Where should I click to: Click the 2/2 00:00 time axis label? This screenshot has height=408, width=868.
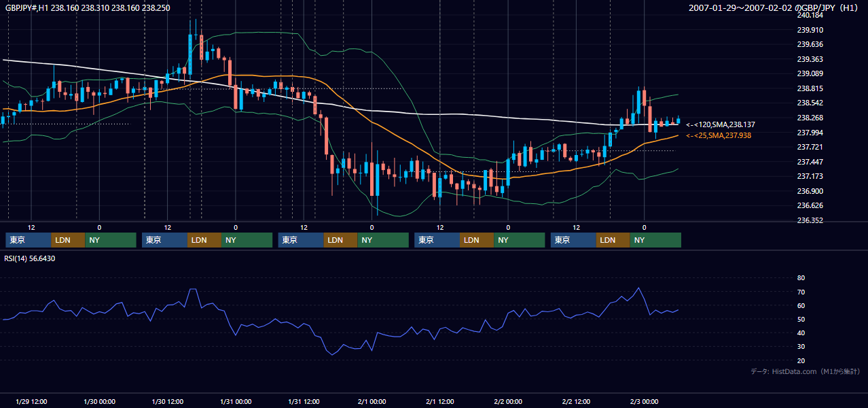click(x=508, y=402)
